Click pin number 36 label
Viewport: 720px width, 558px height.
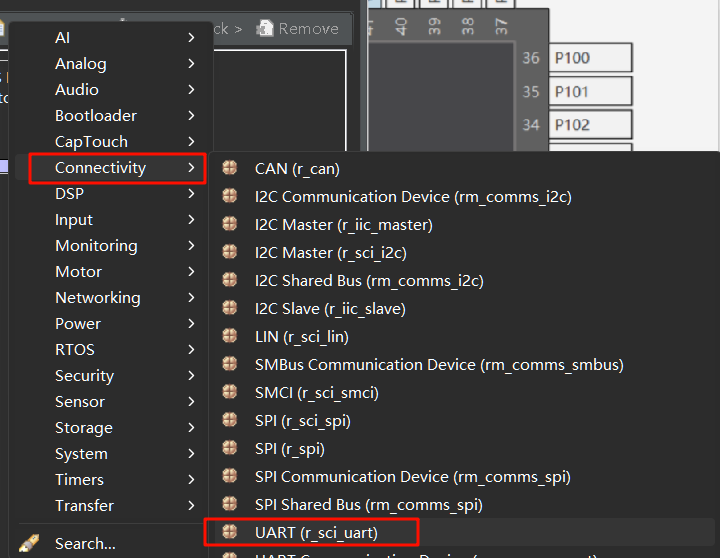531,58
